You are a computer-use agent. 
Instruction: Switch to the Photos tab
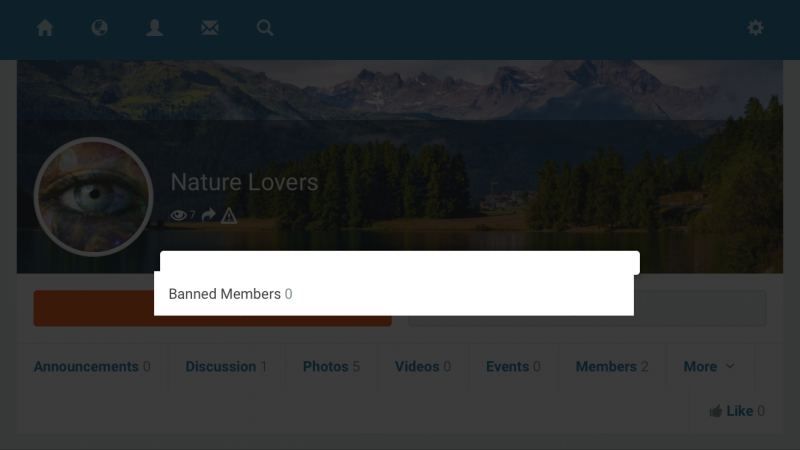tap(331, 366)
